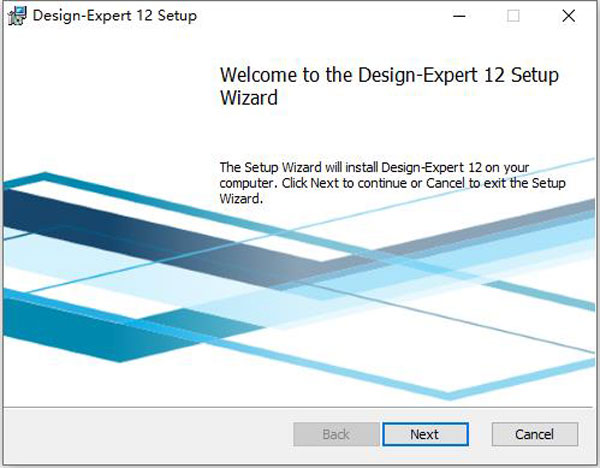Click the "Welcome to the Design-Expert 12 Setup Wizard" heading
The width and height of the screenshot is (600, 468).
(389, 86)
